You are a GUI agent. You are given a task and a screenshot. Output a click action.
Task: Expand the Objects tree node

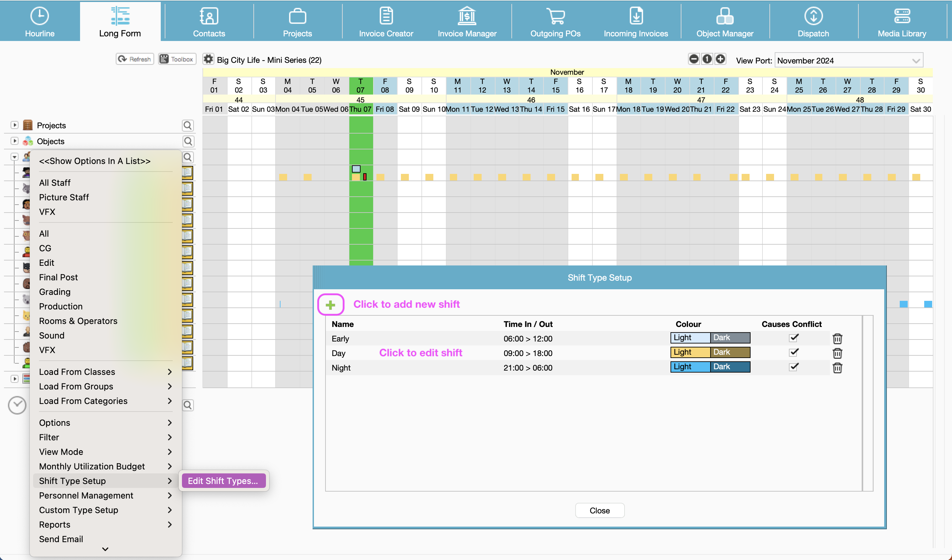[x=14, y=141]
